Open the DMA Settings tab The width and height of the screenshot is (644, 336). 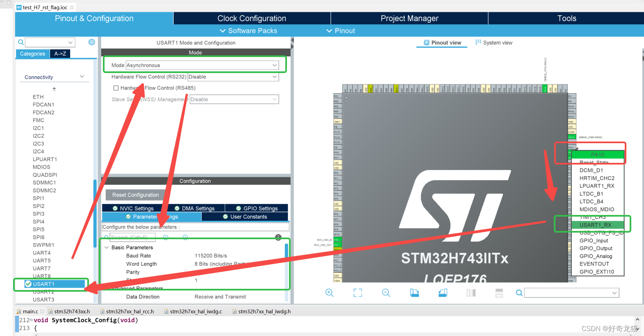pyautogui.click(x=194, y=208)
